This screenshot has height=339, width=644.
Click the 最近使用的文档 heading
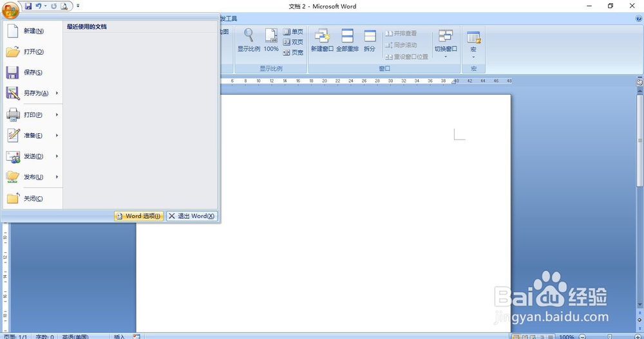click(x=87, y=26)
